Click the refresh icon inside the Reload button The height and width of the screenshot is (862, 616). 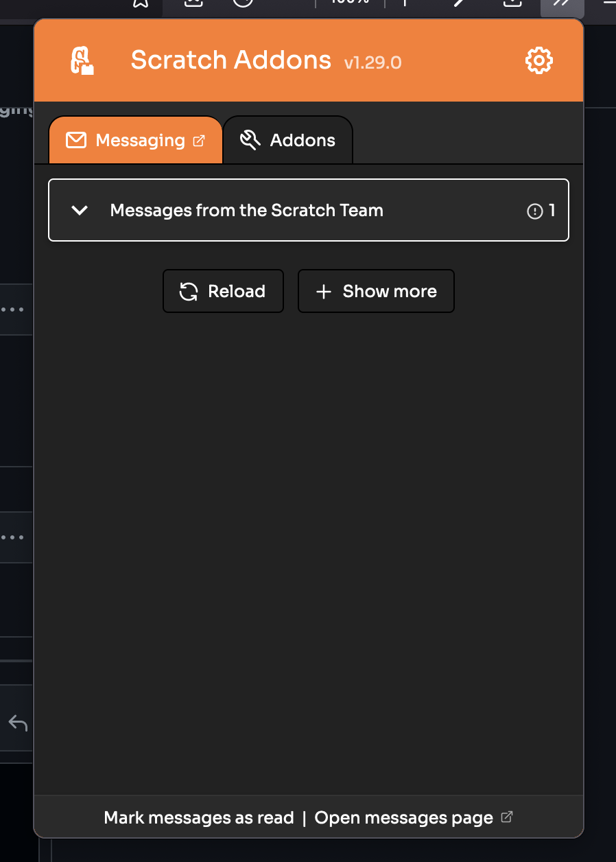[188, 291]
